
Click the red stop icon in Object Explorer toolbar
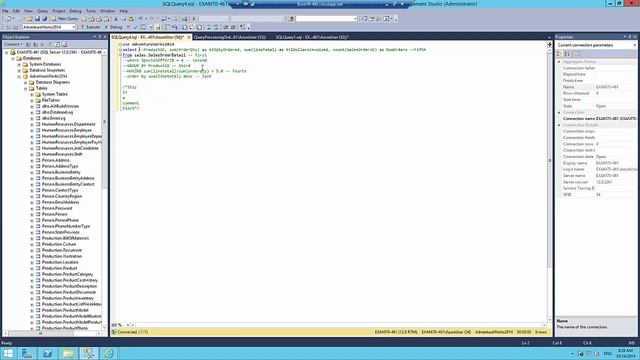43,44
